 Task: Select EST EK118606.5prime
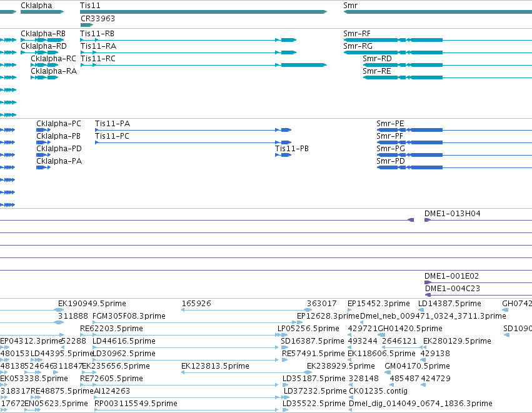click(381, 354)
